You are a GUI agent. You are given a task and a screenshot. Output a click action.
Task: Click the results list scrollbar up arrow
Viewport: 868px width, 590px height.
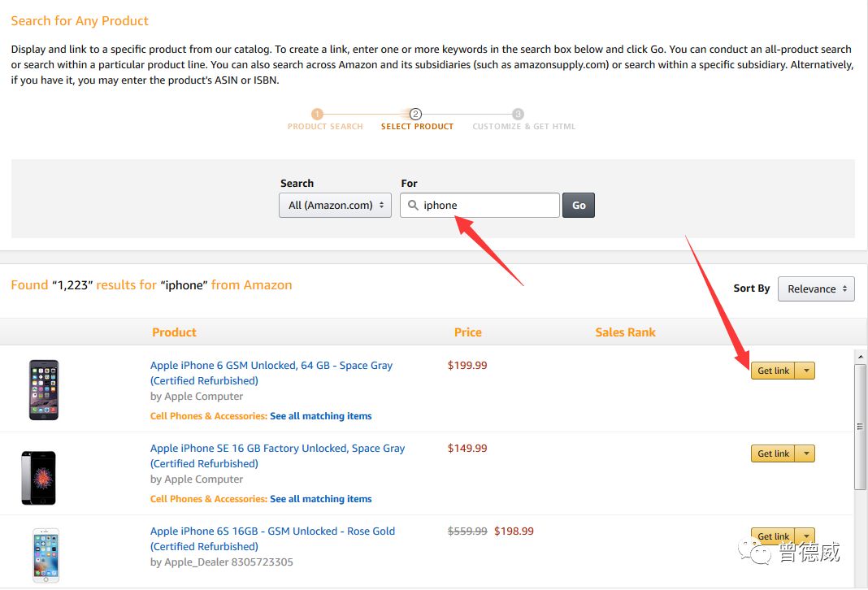(860, 357)
